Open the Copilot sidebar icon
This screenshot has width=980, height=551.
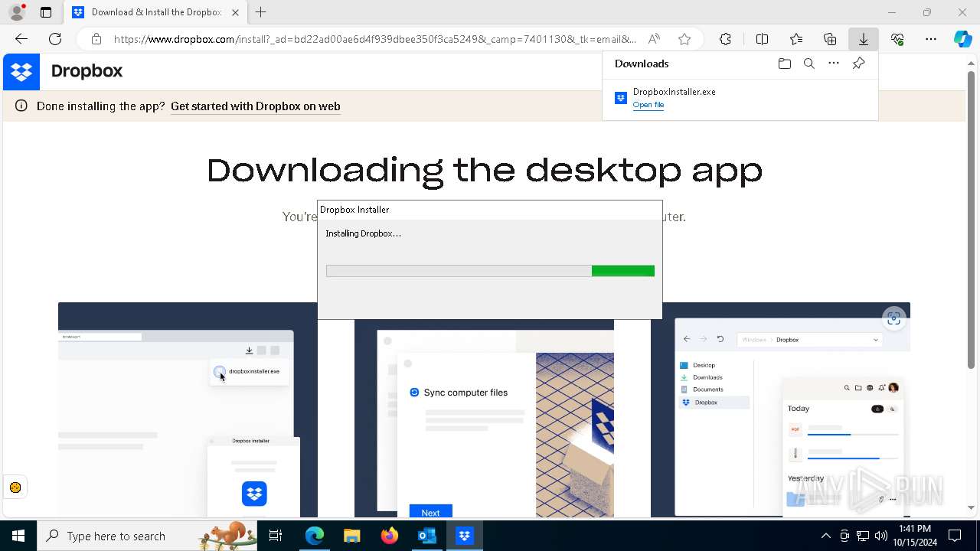[962, 39]
